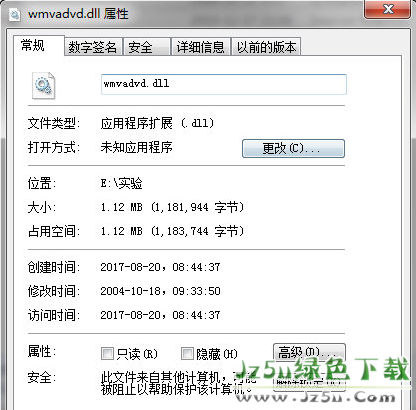
Task: Click the 文件类型 label
Action: 53,123
